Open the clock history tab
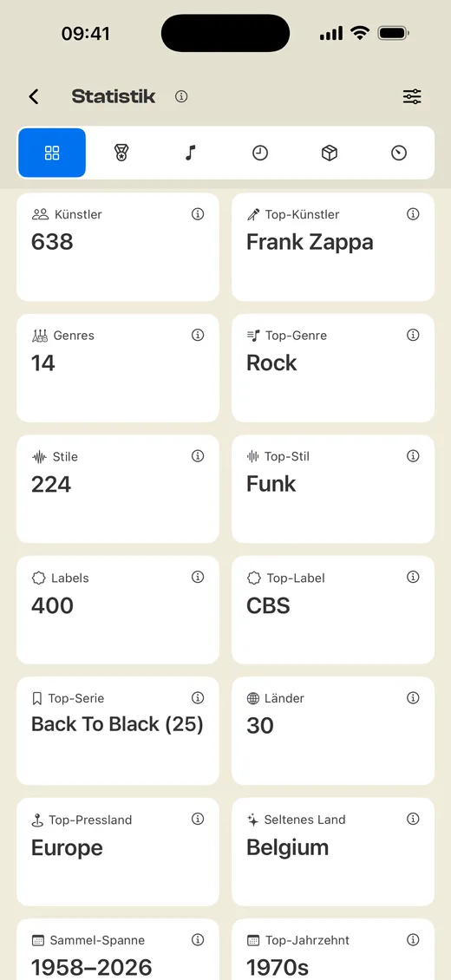451x980 pixels. [260, 154]
